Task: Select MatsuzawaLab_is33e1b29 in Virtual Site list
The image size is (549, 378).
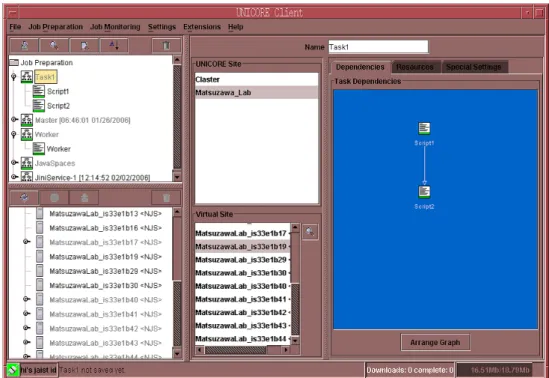Action: point(243,260)
